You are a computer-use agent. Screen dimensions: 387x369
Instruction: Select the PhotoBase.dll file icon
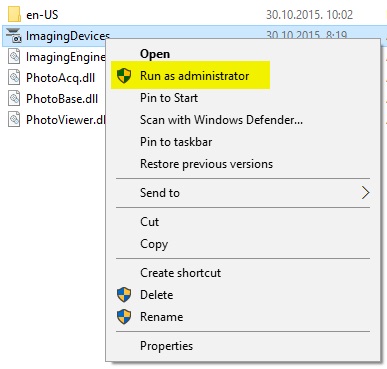14,98
